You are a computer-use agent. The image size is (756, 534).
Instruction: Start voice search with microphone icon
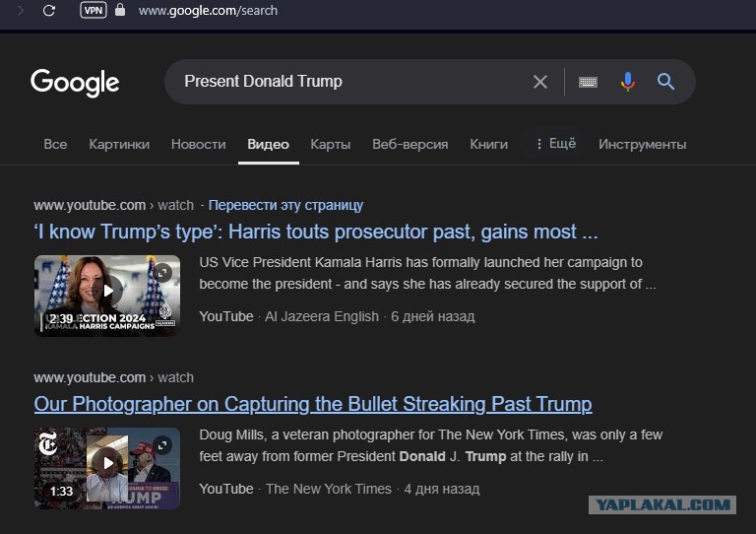point(628,82)
